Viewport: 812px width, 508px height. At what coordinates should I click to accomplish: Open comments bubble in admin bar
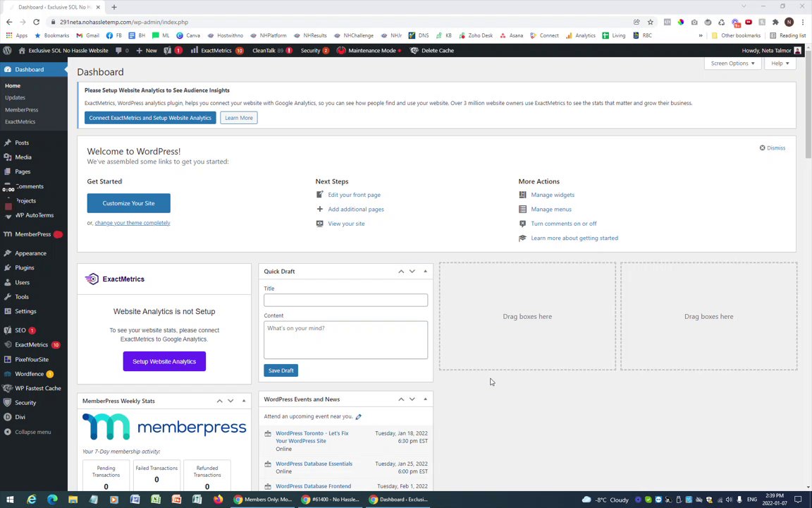click(122, 50)
